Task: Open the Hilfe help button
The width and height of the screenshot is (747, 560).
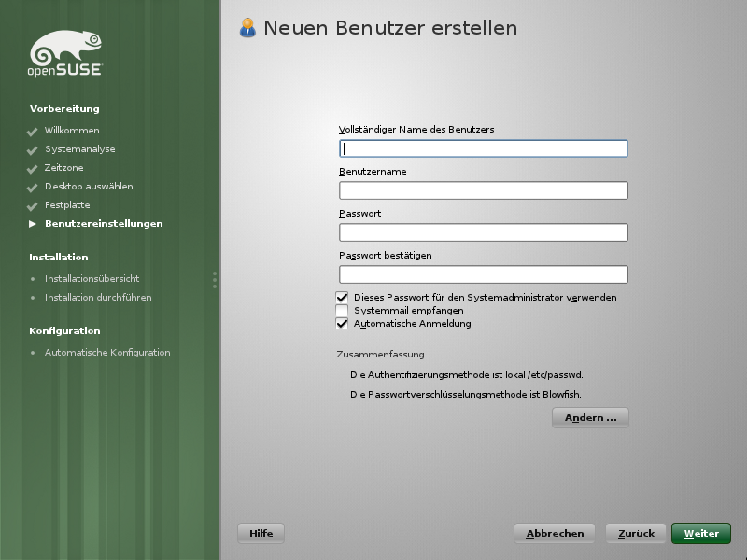Action: tap(261, 534)
